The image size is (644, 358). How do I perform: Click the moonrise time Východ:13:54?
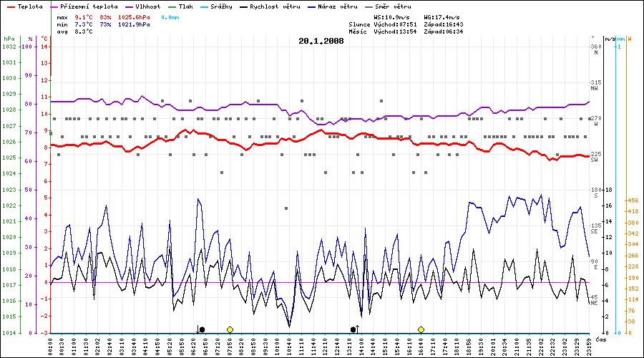point(395,32)
